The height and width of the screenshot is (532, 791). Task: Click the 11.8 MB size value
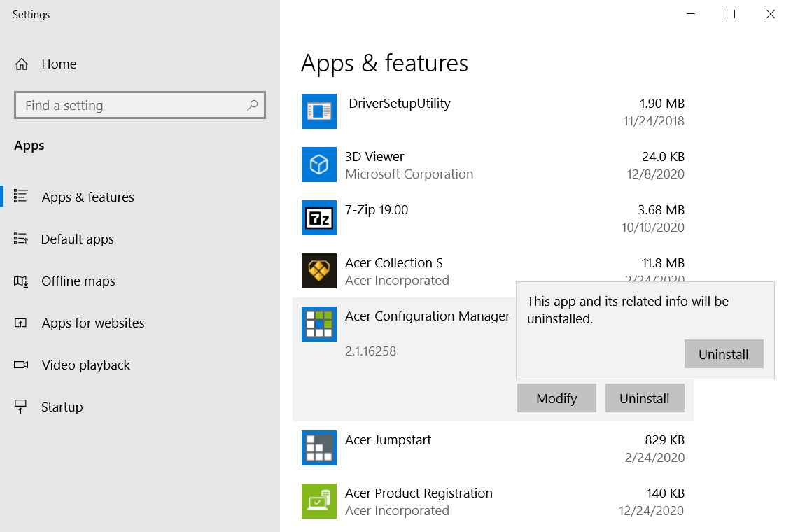[x=663, y=263]
